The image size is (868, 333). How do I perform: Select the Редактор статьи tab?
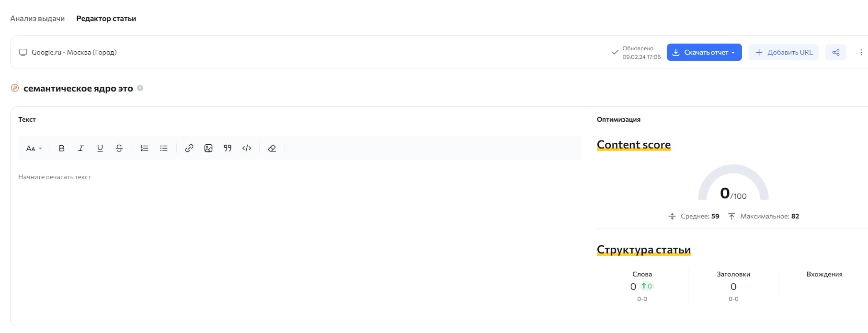[106, 19]
